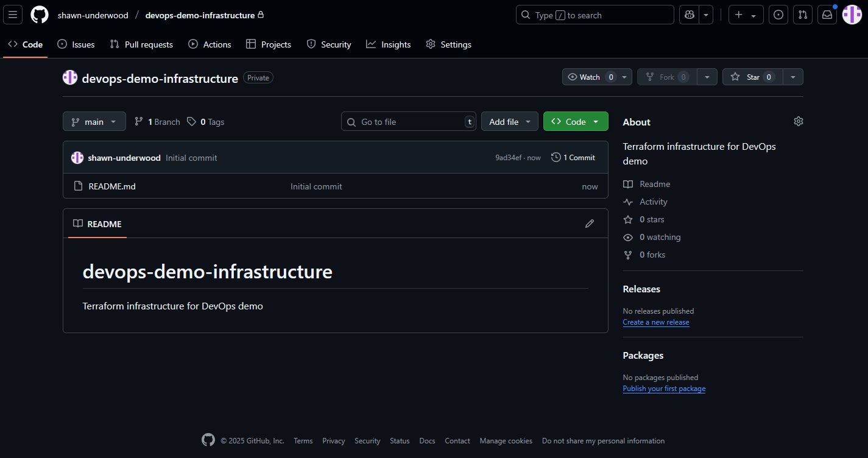
Task: Open the Terms footer link
Action: click(x=303, y=441)
